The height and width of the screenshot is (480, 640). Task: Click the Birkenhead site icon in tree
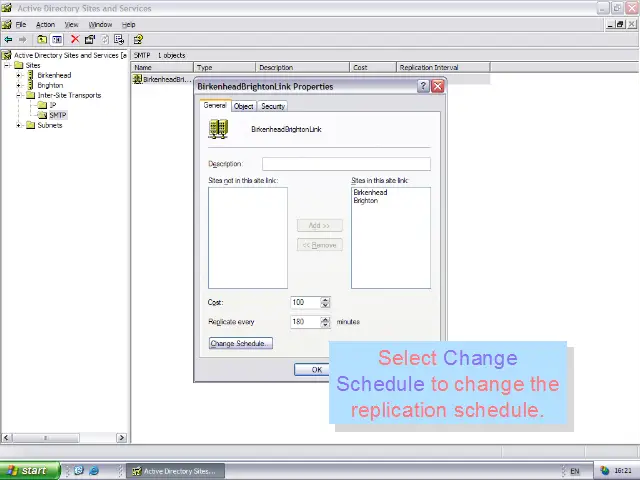30,75
